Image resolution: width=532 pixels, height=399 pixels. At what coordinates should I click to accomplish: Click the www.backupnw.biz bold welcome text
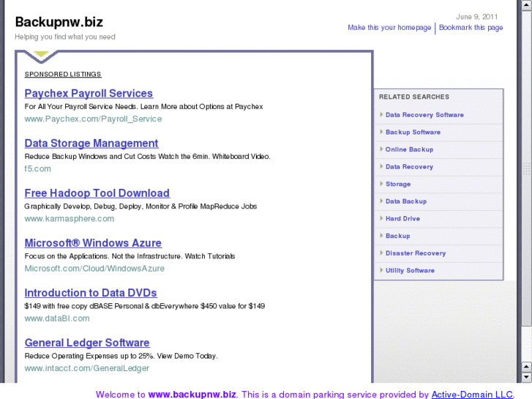click(x=192, y=395)
